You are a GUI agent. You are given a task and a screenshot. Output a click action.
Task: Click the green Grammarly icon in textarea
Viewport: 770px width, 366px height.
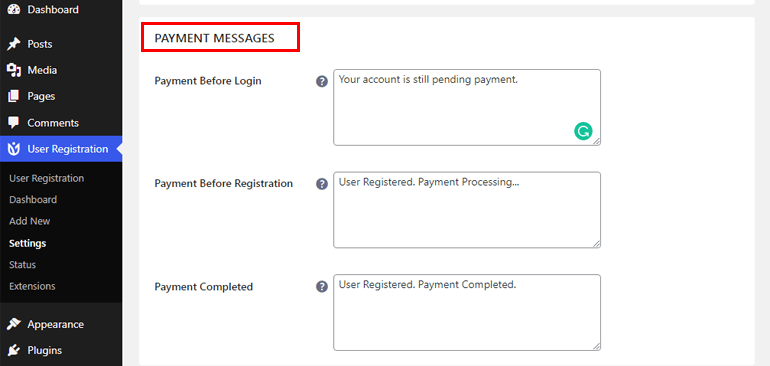(x=583, y=132)
